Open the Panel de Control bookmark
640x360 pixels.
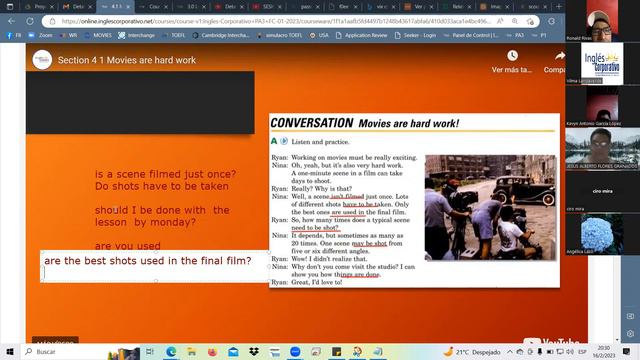[x=471, y=36]
